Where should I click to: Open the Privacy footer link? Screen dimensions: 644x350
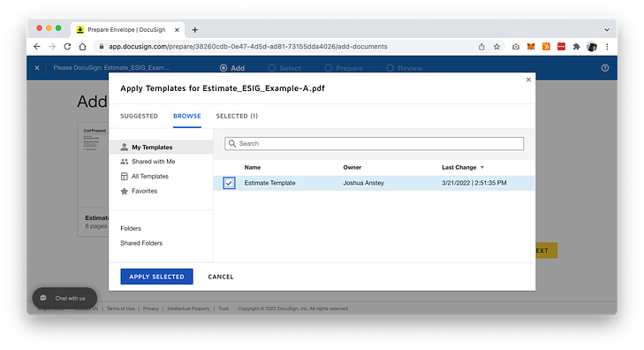point(151,308)
